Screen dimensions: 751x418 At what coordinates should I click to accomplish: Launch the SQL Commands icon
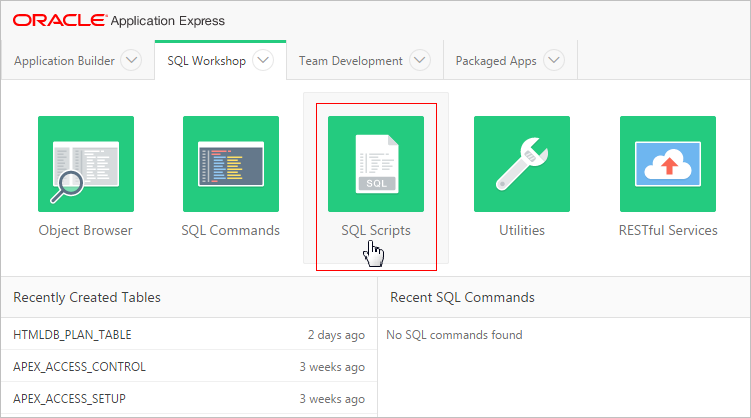coord(230,164)
